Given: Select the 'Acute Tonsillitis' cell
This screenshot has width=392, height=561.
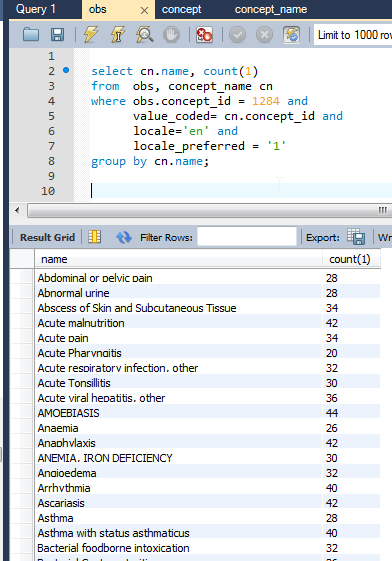Looking at the screenshot, I should 178,383.
